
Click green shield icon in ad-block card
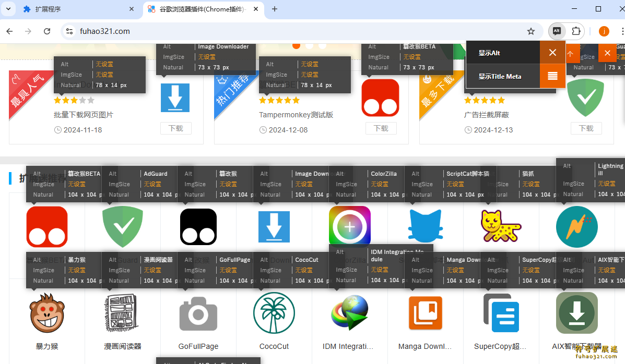click(585, 98)
